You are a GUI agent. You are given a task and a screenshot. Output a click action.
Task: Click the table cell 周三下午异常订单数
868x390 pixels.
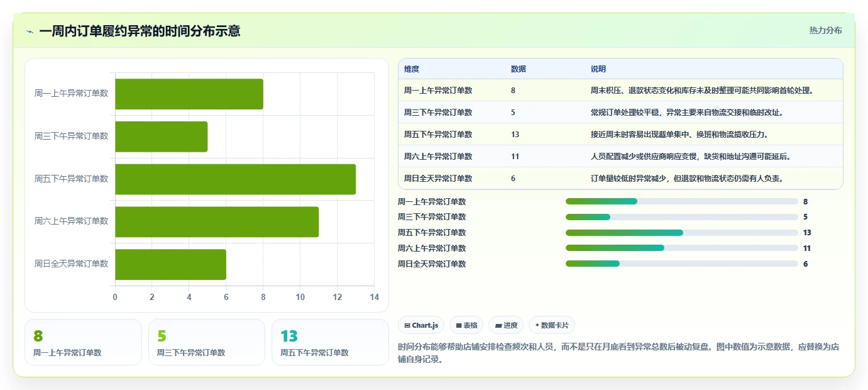tap(438, 113)
